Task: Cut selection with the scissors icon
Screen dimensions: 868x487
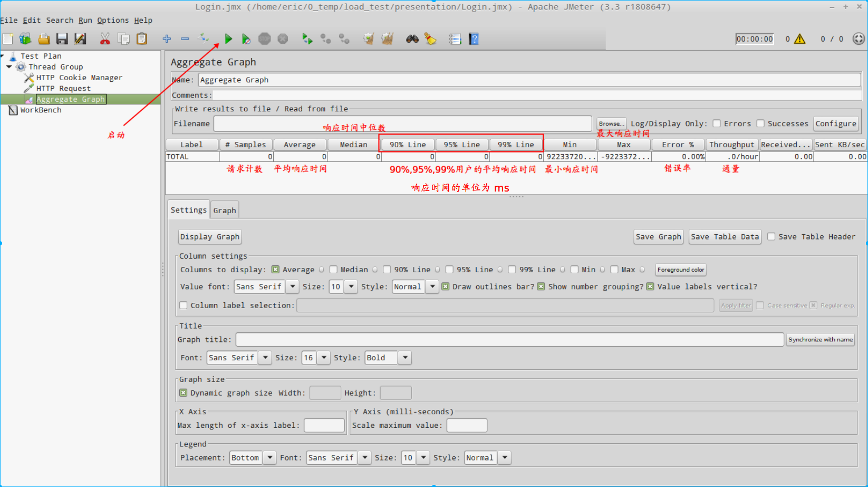Action: click(x=105, y=39)
